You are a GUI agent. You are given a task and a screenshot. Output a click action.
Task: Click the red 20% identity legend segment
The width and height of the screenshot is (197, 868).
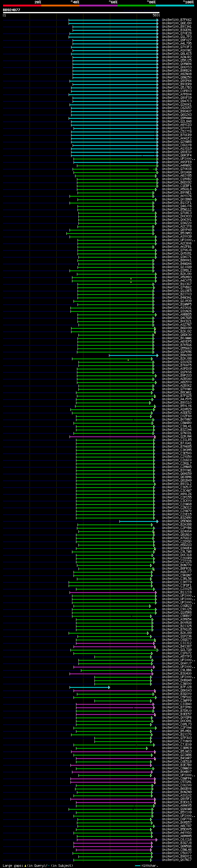[22, 6]
